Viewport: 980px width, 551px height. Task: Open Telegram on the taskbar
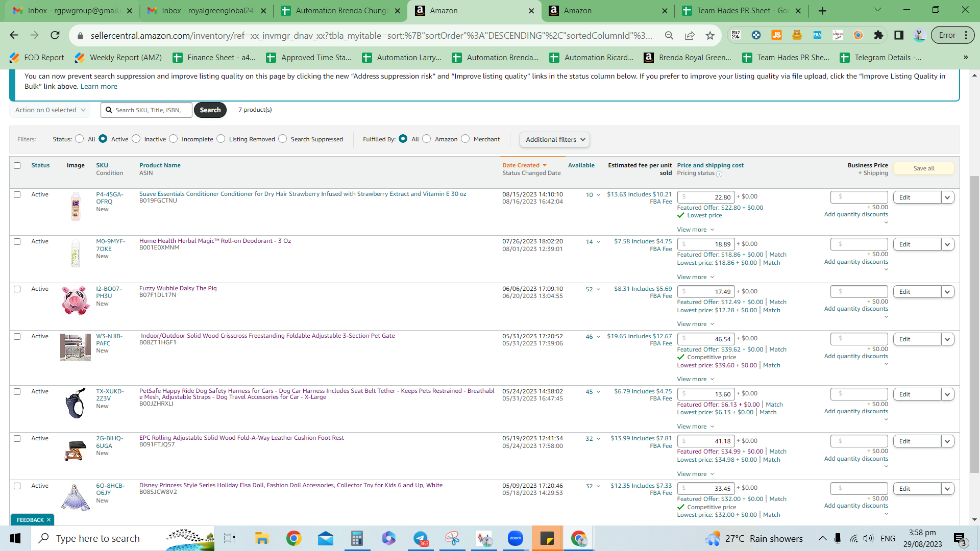coord(421,538)
